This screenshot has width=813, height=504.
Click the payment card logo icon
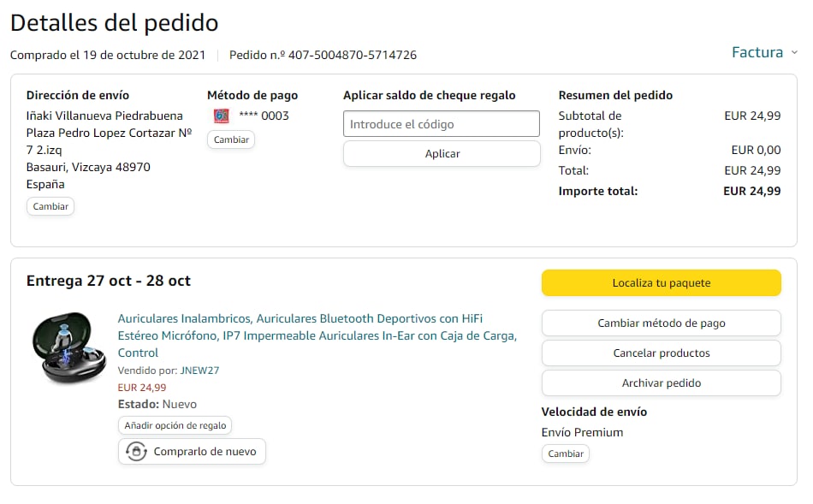221,116
